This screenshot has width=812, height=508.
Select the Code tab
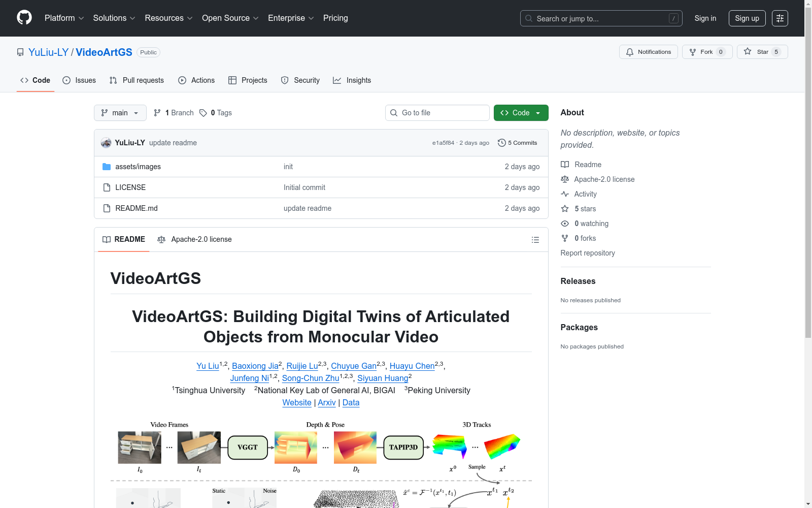pyautogui.click(x=35, y=80)
